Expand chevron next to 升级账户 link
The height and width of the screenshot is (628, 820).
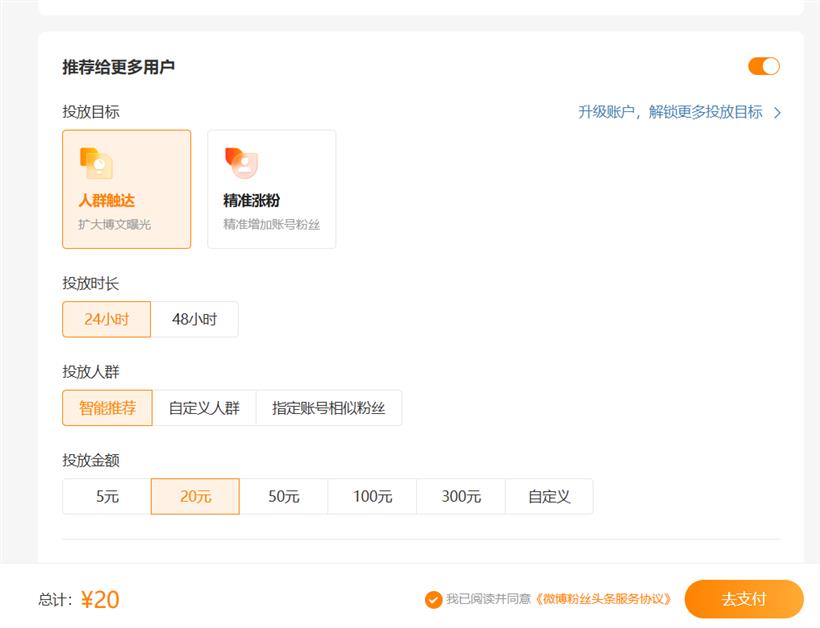(777, 112)
